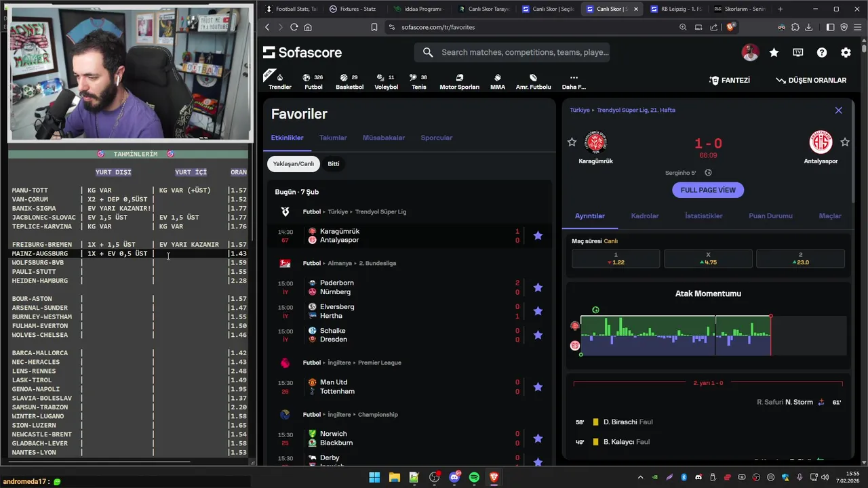Select the Bitti filter chip

(334, 163)
